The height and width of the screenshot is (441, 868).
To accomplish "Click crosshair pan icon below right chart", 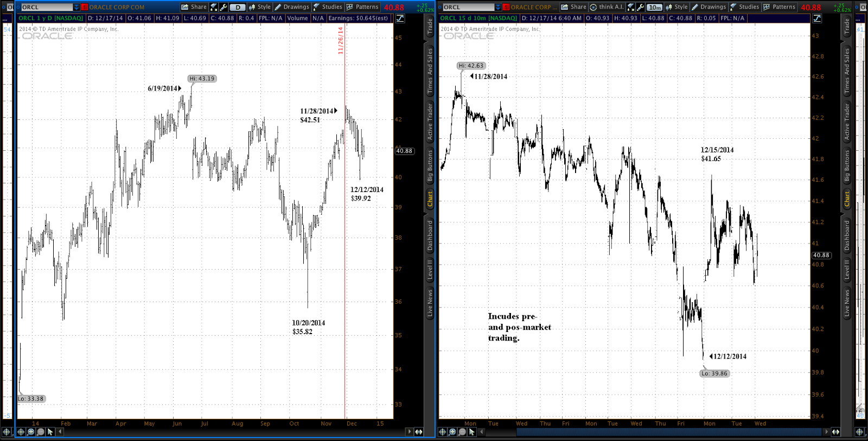I will [442, 432].
